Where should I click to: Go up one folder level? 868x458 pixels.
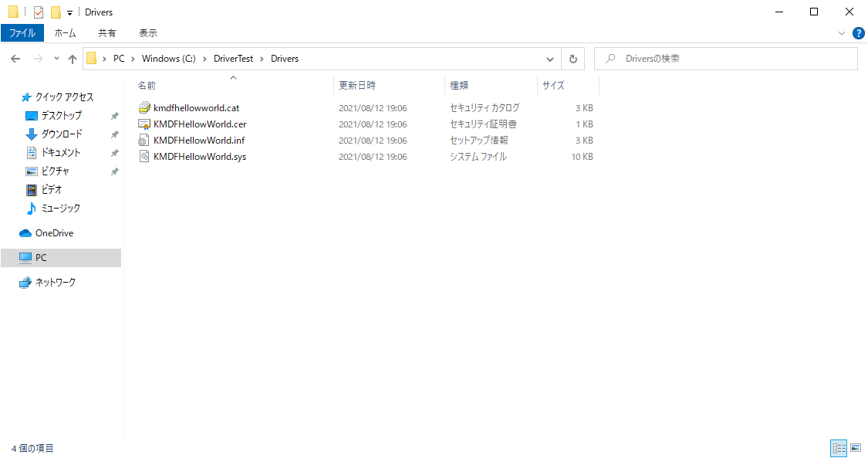pos(73,59)
